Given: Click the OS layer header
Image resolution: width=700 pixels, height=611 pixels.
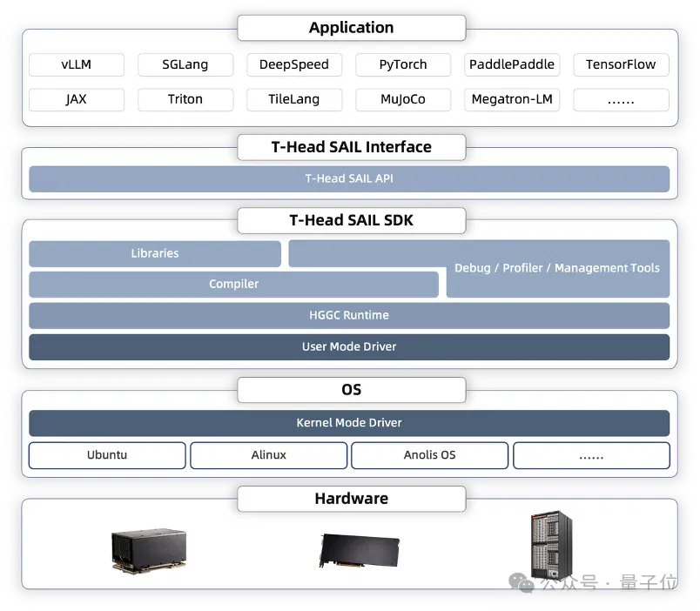Looking at the screenshot, I should tap(352, 390).
